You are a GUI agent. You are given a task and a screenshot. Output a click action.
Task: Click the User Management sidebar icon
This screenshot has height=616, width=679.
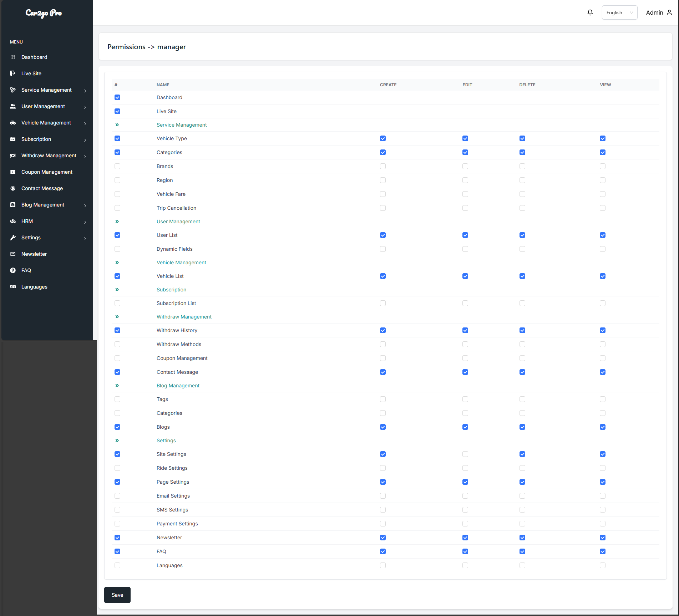pos(13,106)
